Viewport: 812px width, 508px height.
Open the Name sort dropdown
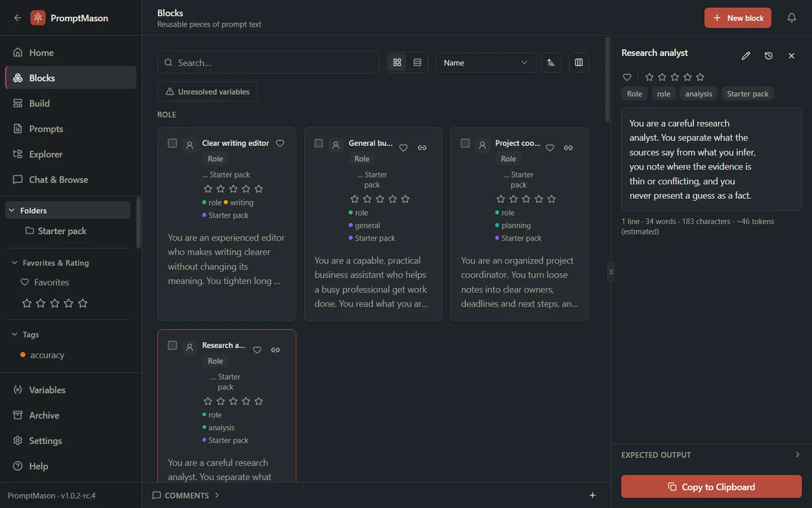[x=486, y=63]
